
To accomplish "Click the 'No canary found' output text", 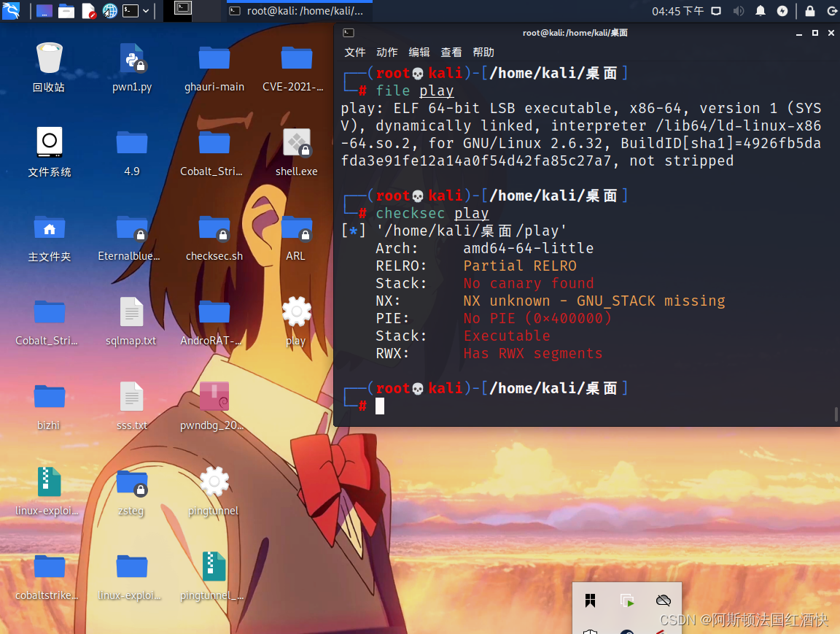I will tap(529, 284).
